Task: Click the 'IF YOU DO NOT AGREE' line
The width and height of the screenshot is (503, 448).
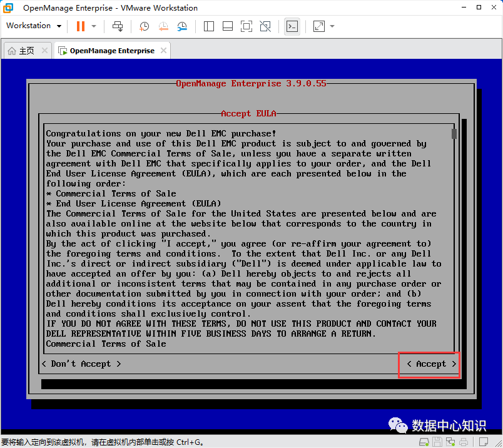Action: click(x=241, y=323)
